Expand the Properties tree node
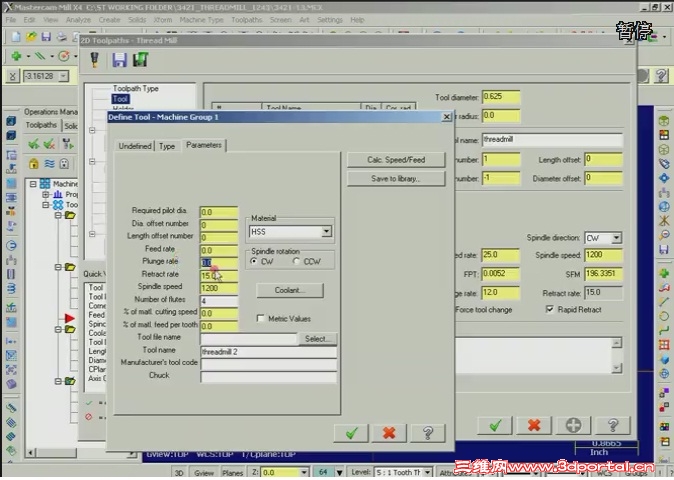The width and height of the screenshot is (674, 480). [46, 194]
